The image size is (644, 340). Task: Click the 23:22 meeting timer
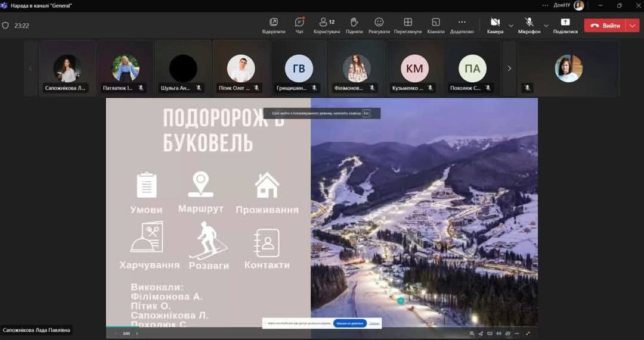pos(22,26)
